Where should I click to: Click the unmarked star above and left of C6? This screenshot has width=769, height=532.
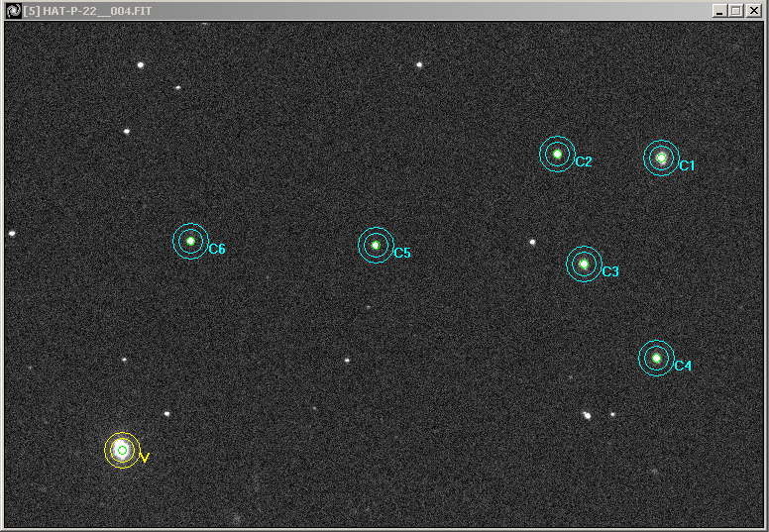click(x=127, y=131)
